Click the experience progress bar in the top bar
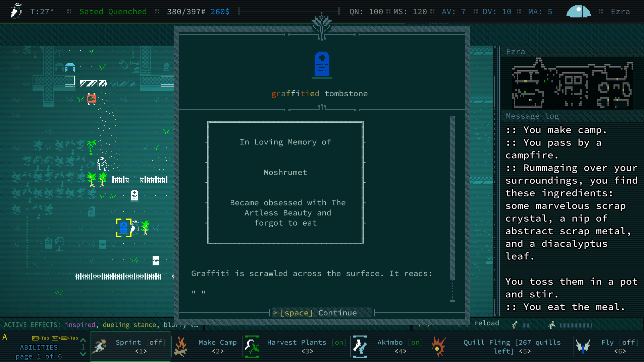 click(x=289, y=12)
